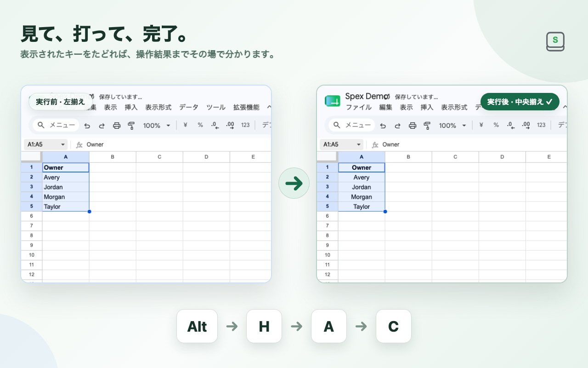Select column B header in left spreadsheet
This screenshot has width=588, height=368.
113,157
